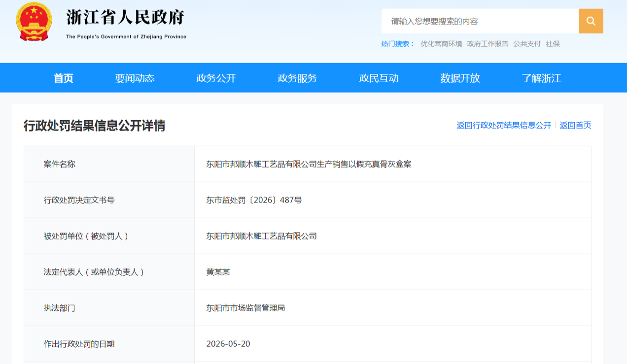Viewport: 627px width, 364px height.
Task: Click the 返回首页 link
Action: (x=575, y=125)
